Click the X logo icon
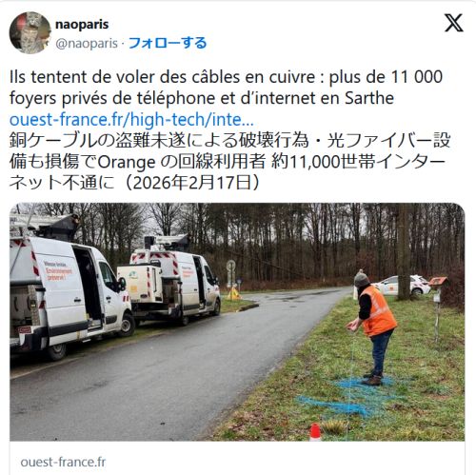The width and height of the screenshot is (476, 475). (x=454, y=23)
